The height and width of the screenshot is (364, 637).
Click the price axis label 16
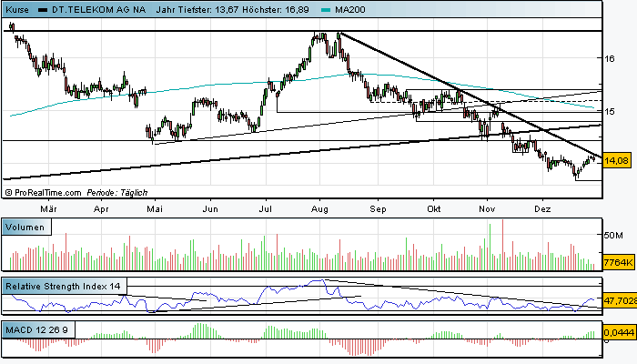610,58
